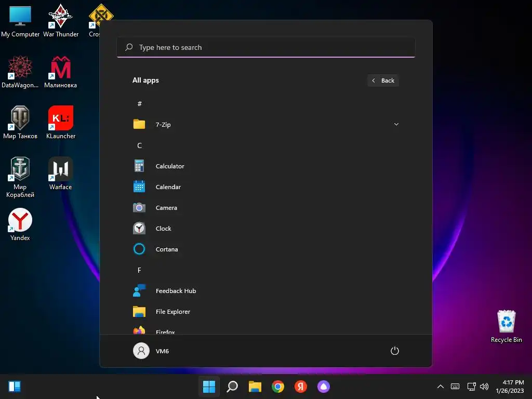Image resolution: width=532 pixels, height=399 pixels.
Task: Jump to letter # section header
Action: 139,104
